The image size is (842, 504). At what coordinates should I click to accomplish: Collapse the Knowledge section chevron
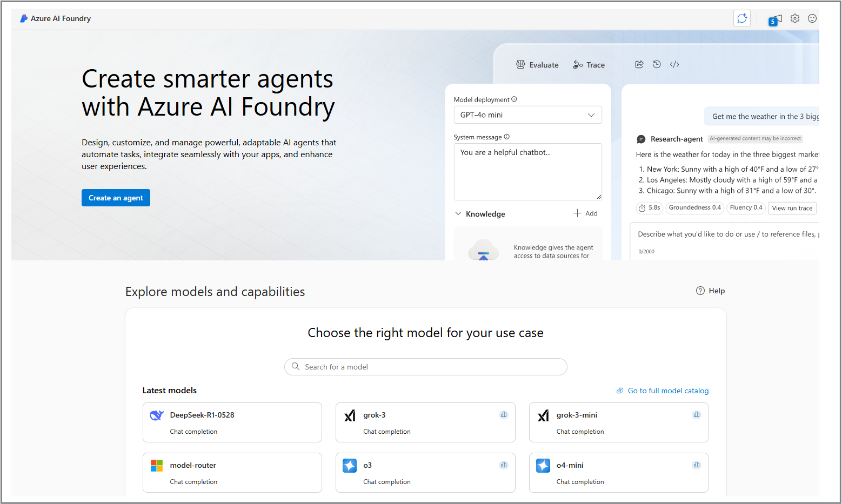458,213
